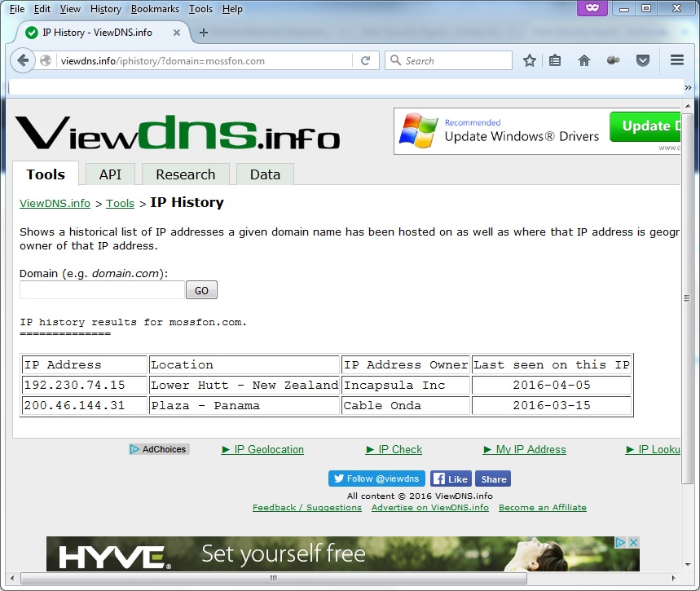Open the Firefox hamburger menu

click(x=676, y=60)
